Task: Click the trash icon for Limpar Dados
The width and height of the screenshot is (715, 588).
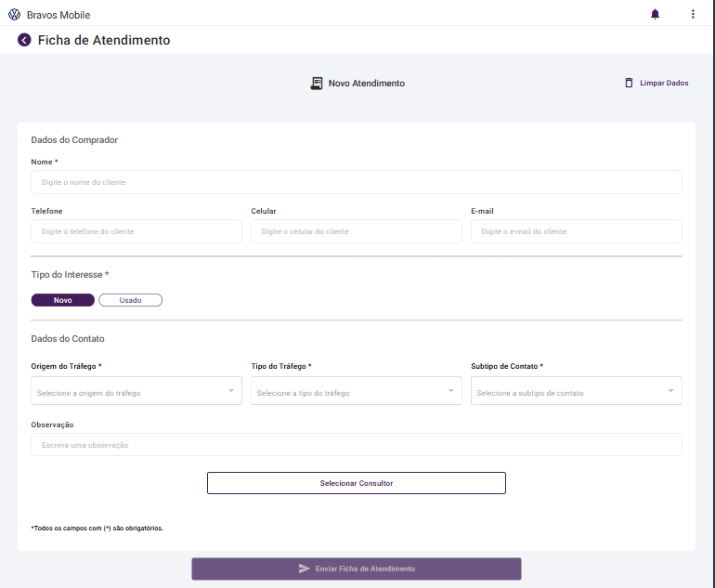Action: pos(629,83)
